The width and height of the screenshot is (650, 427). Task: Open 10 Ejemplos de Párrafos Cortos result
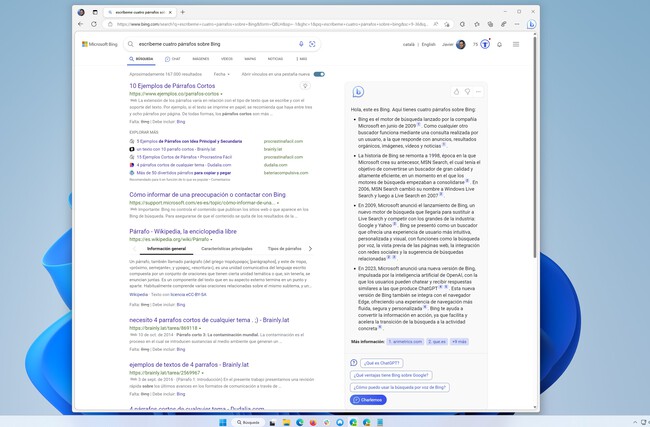[172, 86]
